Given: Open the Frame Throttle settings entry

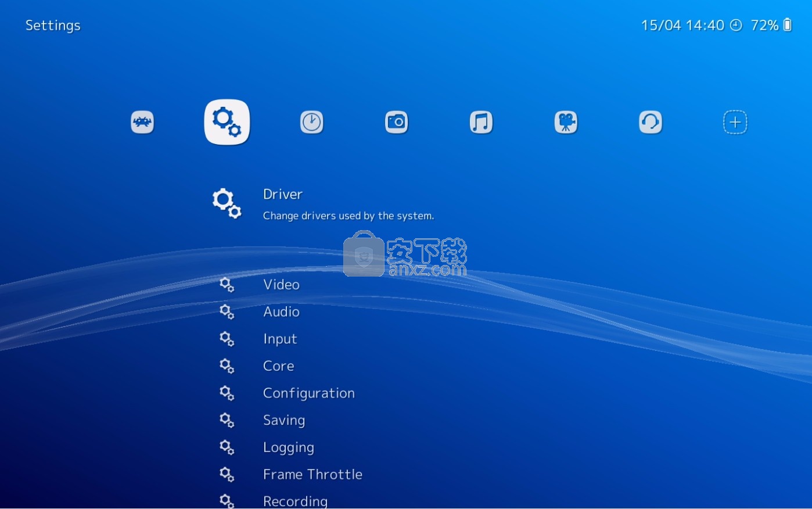Looking at the screenshot, I should [312, 475].
